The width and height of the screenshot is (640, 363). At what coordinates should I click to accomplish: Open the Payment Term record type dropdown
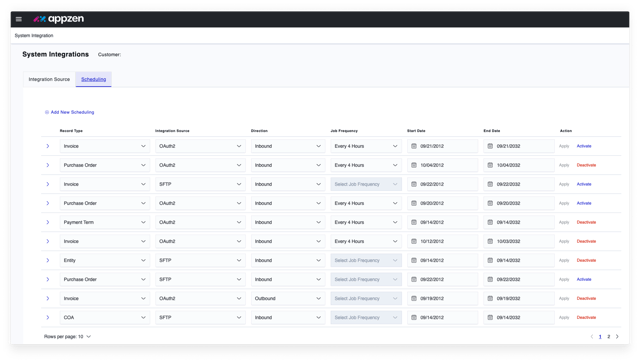tap(104, 223)
